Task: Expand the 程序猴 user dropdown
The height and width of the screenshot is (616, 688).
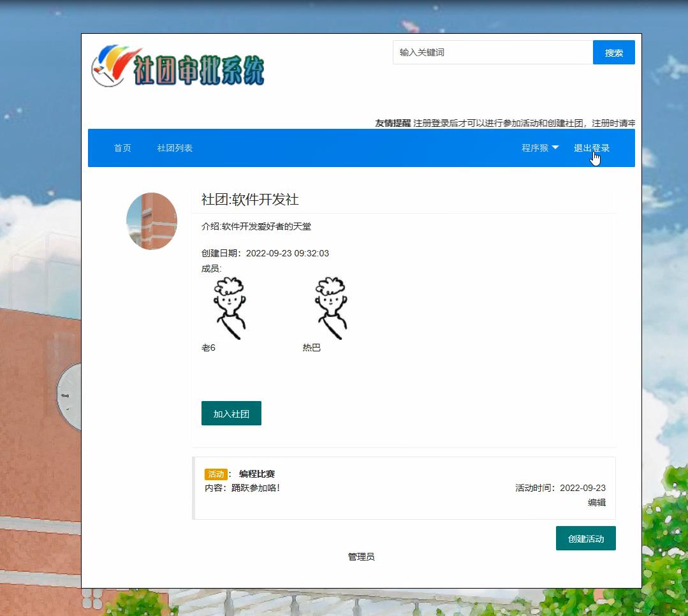Action: (x=540, y=148)
